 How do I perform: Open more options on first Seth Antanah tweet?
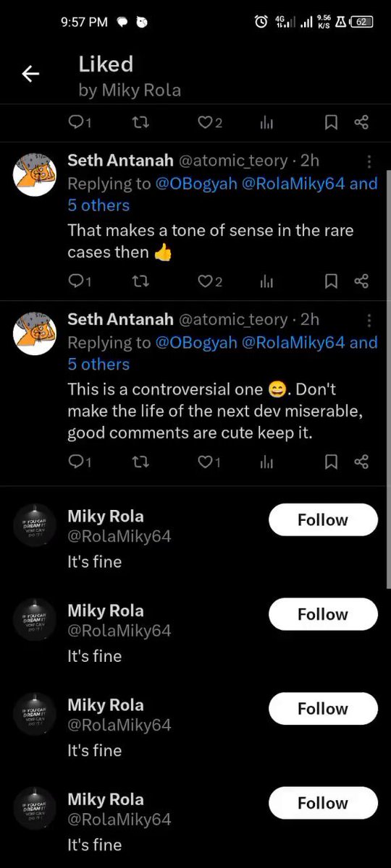369,161
